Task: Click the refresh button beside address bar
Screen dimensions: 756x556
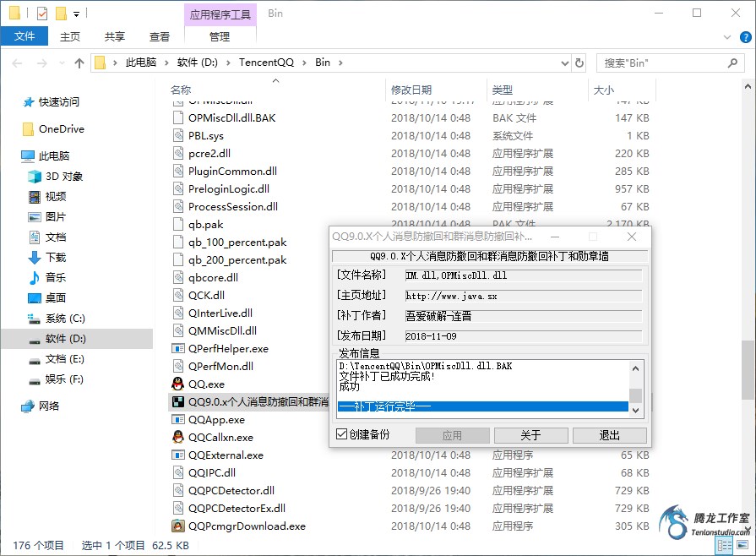Action: pos(579,63)
